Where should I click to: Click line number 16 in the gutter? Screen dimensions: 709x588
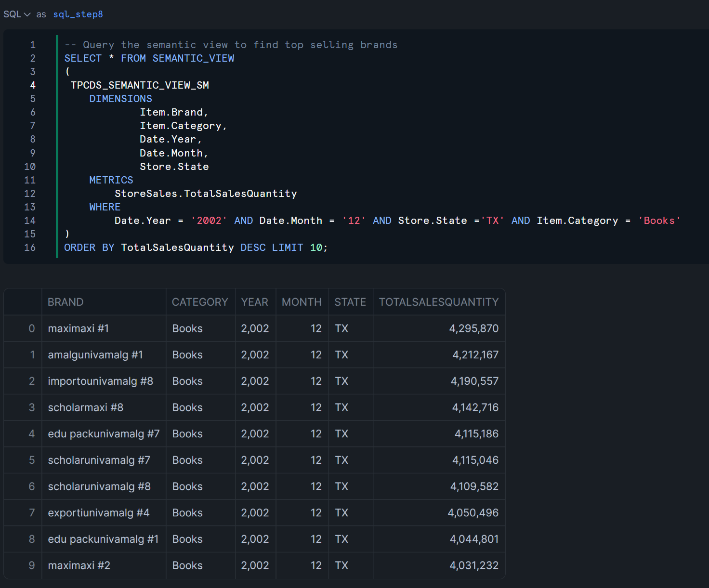pyautogui.click(x=30, y=248)
